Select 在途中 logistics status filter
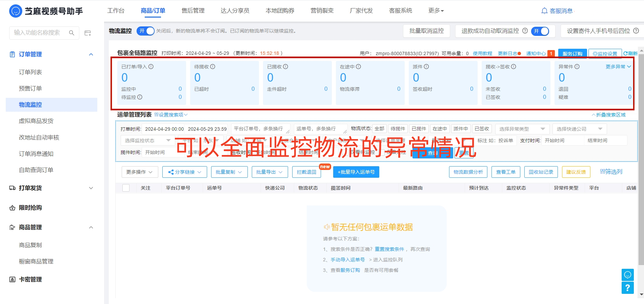Viewport: 644px width, 304px height. 440,129
